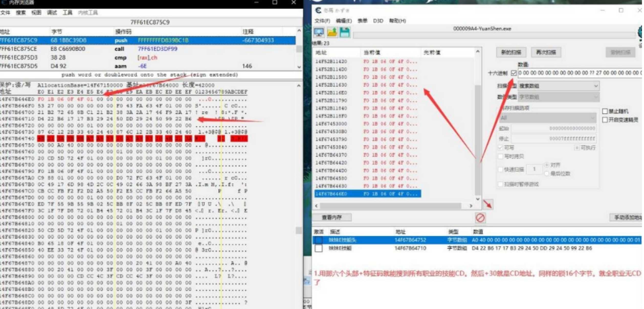The height and width of the screenshot is (309, 644).
Task: Toggle the 十六进制 hex checkbox
Action: pyautogui.click(x=514, y=73)
